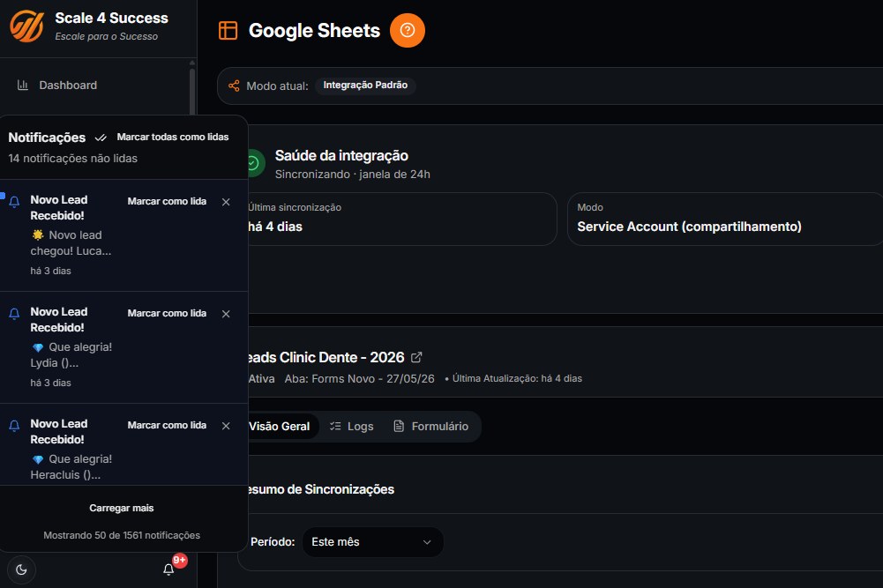Click bell icon of the Luca notification

pyautogui.click(x=15, y=202)
